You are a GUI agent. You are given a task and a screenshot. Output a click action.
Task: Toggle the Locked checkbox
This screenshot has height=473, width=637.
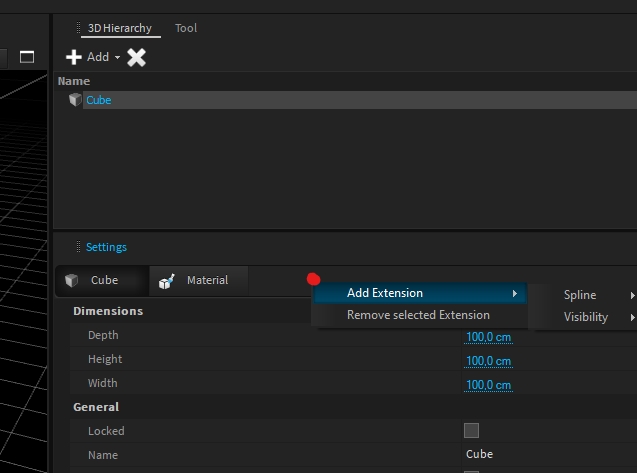[x=471, y=431]
